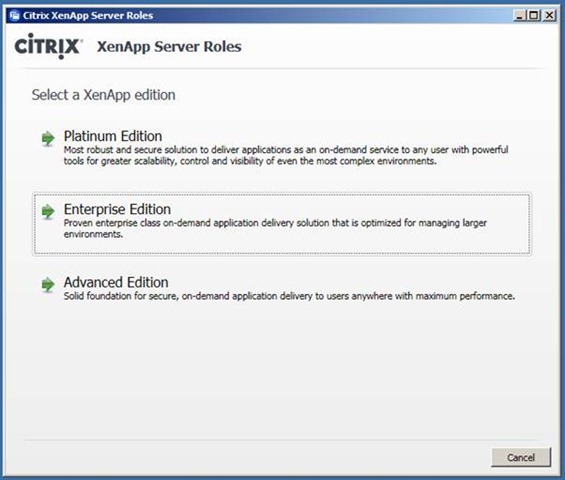565x480 pixels.
Task: Maximize the XenApp Server Roles window
Action: point(534,15)
